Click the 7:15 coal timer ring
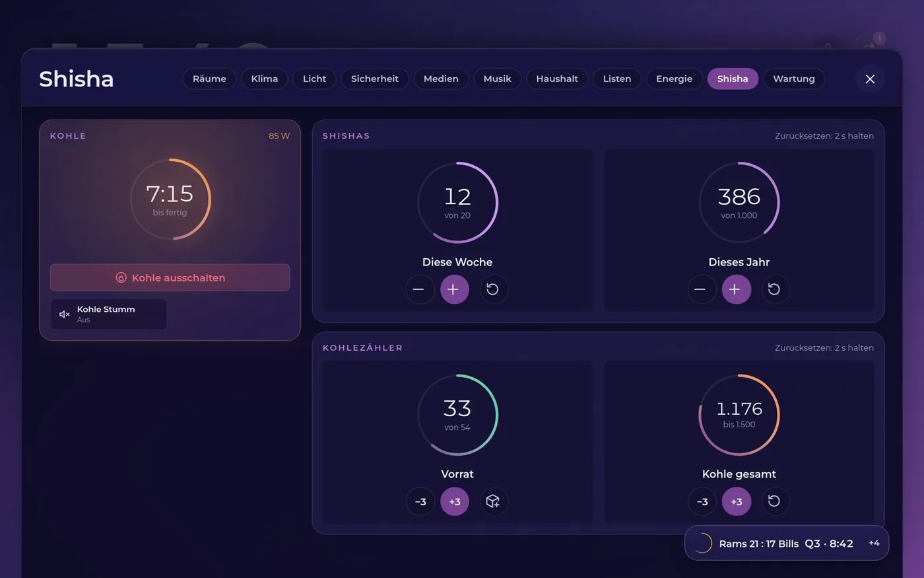 (170, 199)
